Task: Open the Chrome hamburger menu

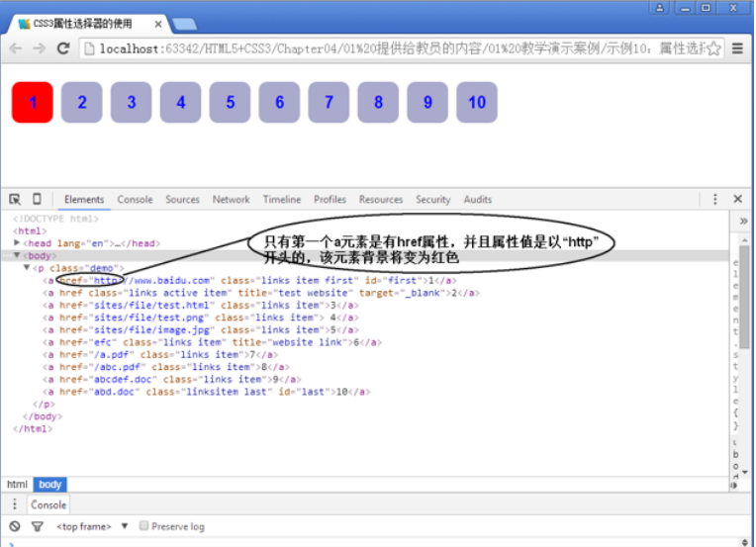Action: 737,48
